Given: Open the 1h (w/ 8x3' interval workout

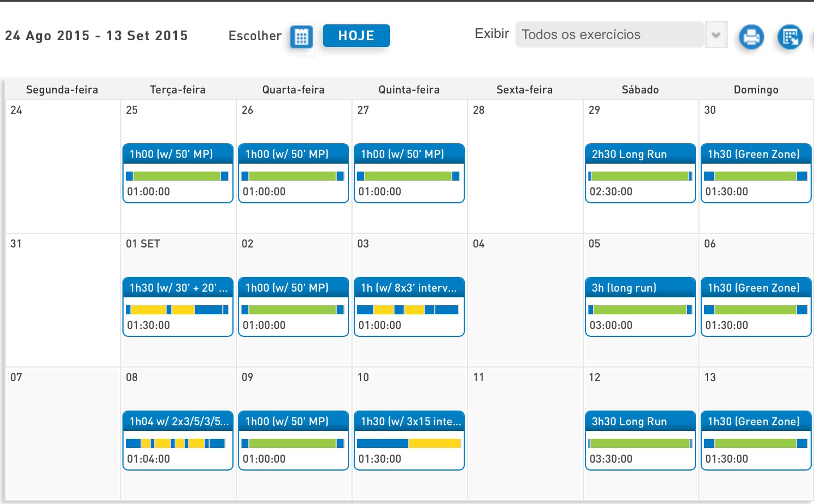Looking at the screenshot, I should [409, 288].
